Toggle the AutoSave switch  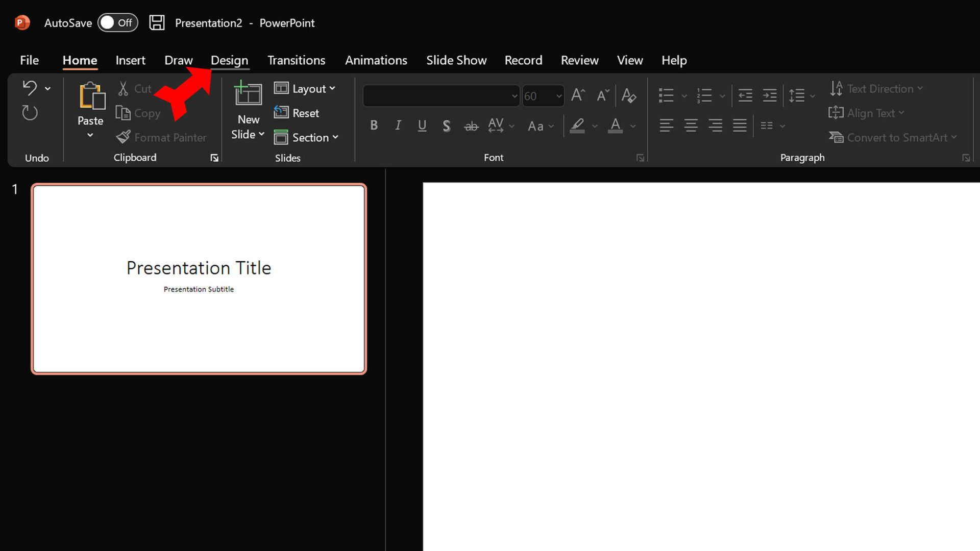coord(117,23)
